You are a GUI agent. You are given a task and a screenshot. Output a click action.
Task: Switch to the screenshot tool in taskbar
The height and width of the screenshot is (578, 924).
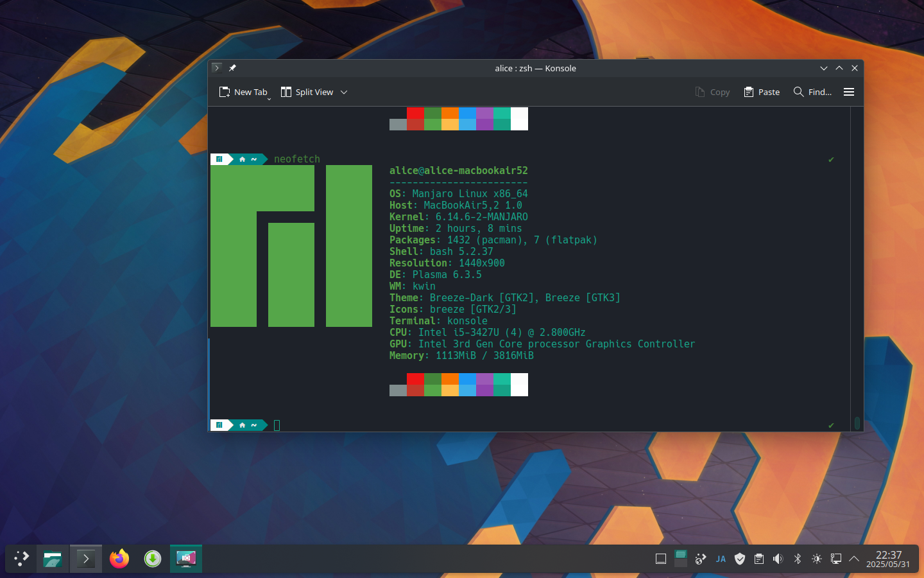point(186,559)
